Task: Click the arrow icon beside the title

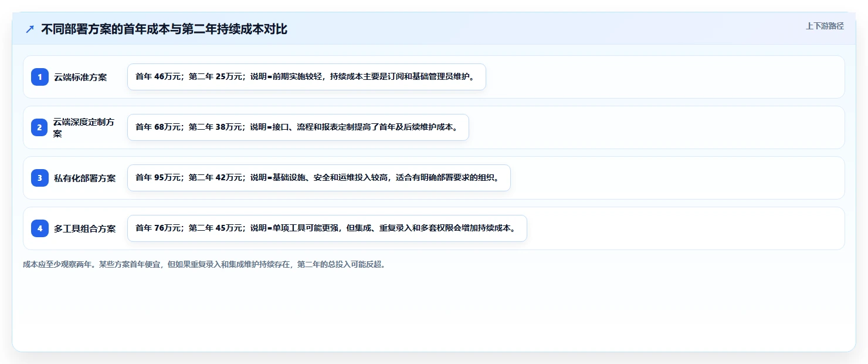Action: point(30,29)
